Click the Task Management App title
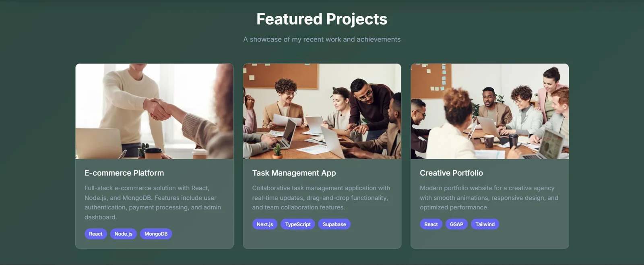 click(x=294, y=173)
